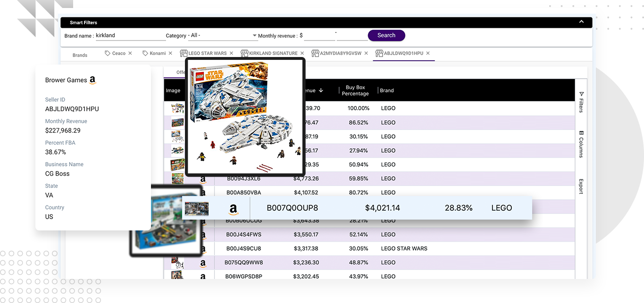This screenshot has height=303, width=644.
Task: Click the storefront icon on KIRKLAND SIGNATURE chip
Action: pos(243,53)
